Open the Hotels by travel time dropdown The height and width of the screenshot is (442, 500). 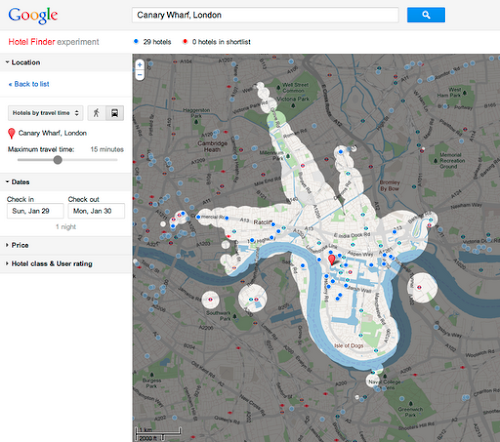click(46, 113)
